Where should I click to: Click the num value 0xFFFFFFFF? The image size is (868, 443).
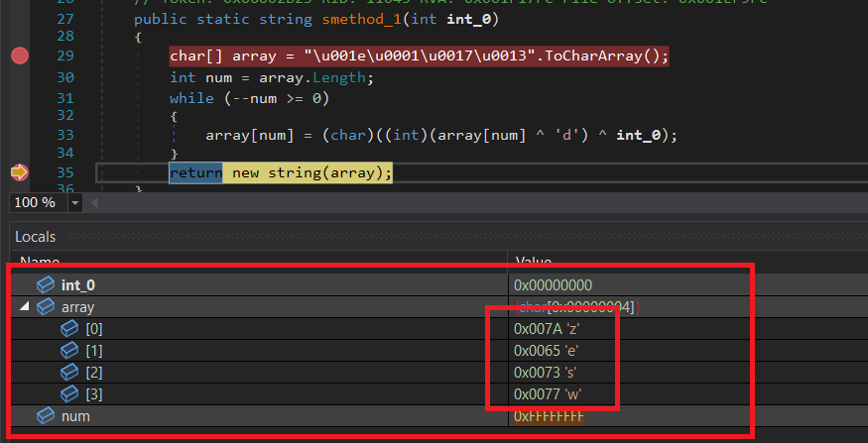[x=549, y=416]
